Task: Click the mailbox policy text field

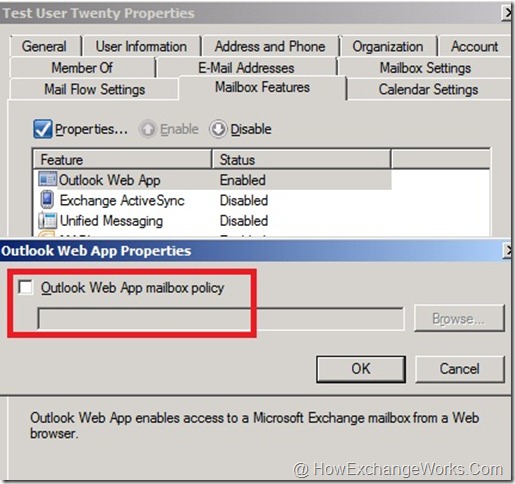Action: pos(221,319)
